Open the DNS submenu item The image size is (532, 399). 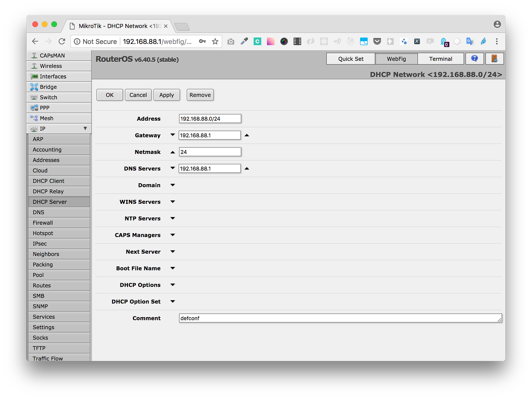pos(59,212)
